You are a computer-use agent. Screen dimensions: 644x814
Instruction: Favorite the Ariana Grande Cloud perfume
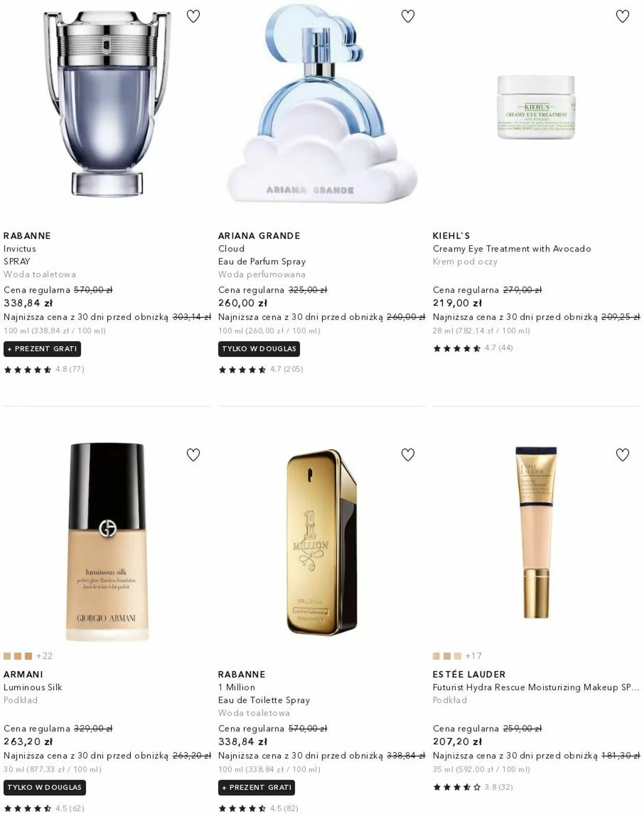pyautogui.click(x=408, y=16)
